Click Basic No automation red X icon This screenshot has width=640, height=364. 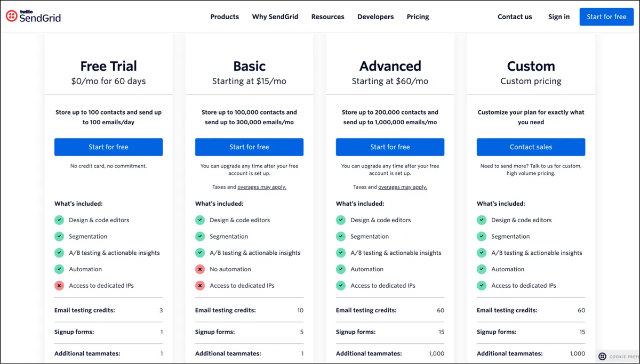tap(200, 269)
